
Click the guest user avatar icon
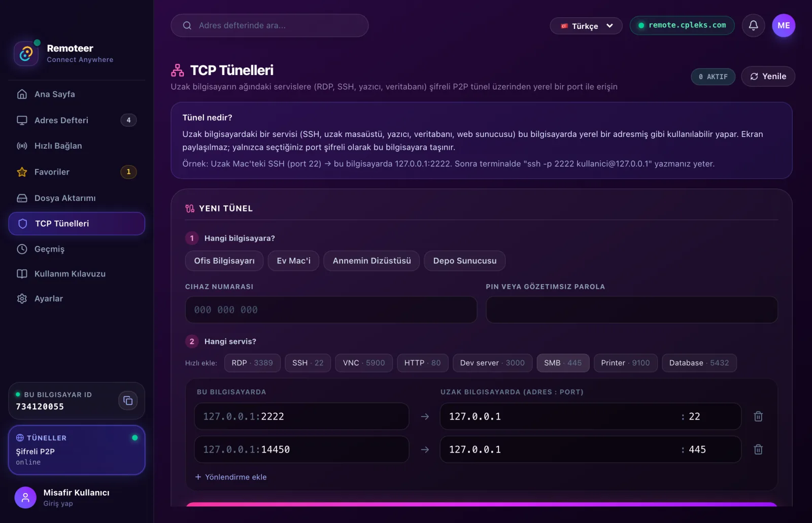(25, 498)
